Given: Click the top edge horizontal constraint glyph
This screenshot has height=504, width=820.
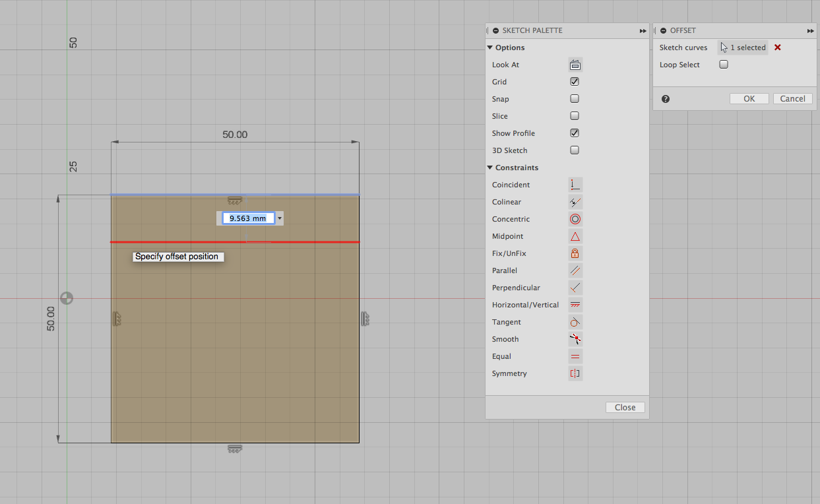Looking at the screenshot, I should 235,200.
